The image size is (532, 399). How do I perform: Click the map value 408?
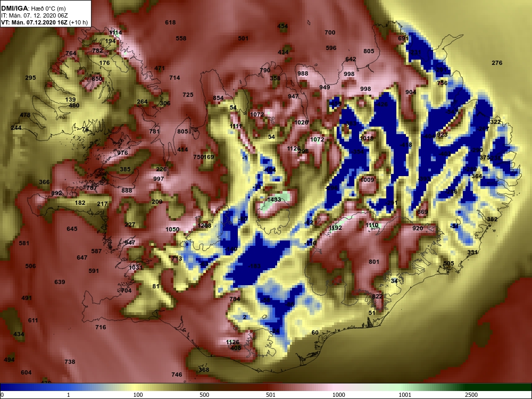(236, 348)
